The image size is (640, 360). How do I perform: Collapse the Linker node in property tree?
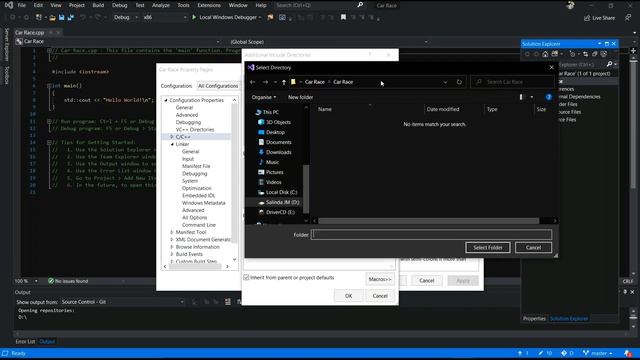(172, 144)
